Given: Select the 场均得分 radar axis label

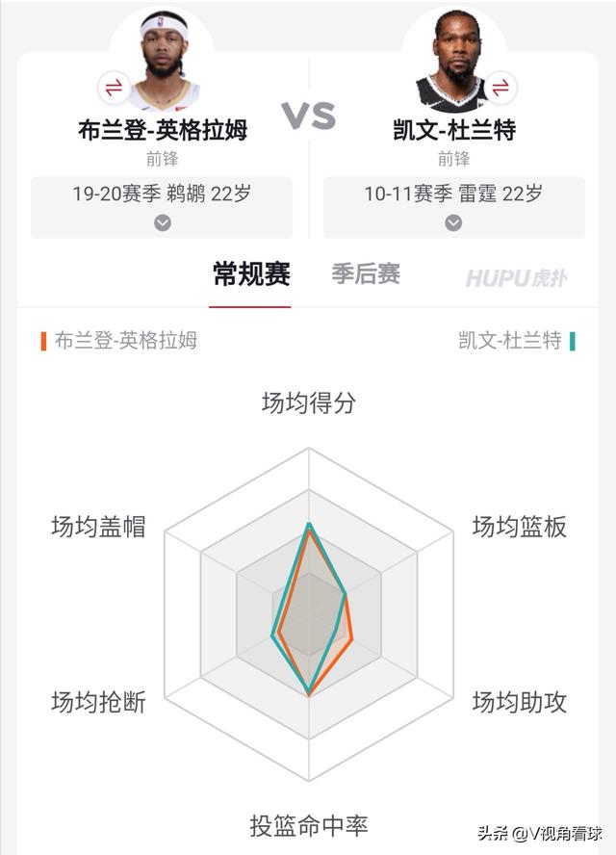Looking at the screenshot, I should click(309, 403).
